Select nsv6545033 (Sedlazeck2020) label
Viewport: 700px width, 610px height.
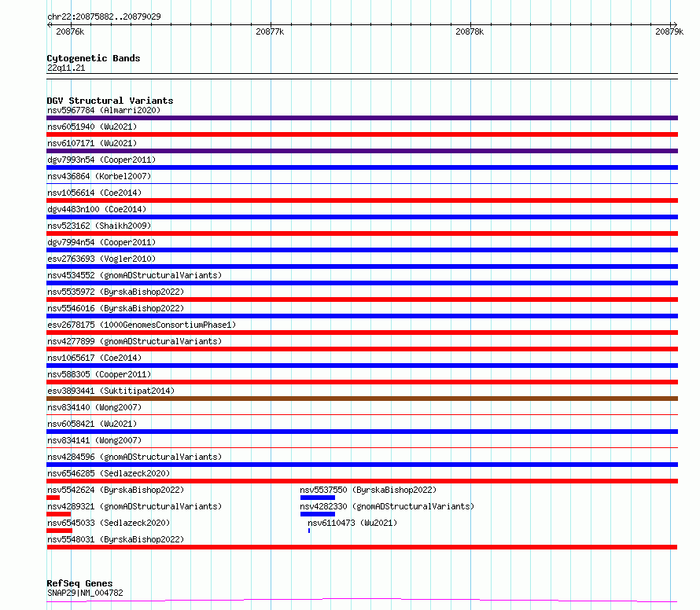point(109,523)
